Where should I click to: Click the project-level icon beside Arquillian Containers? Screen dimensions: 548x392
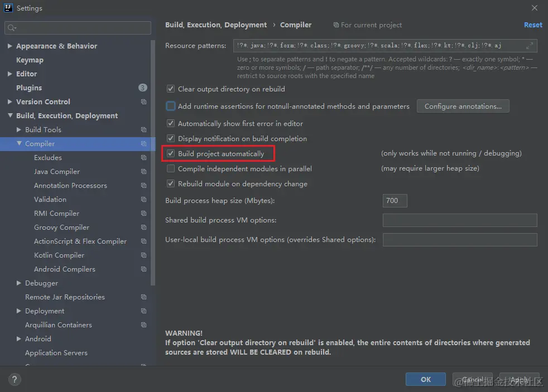[x=143, y=325]
